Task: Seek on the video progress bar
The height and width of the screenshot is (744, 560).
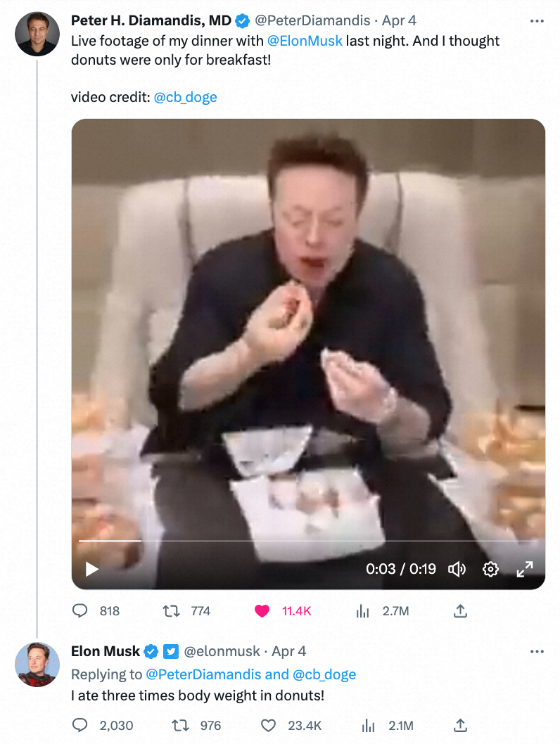Action: [281, 541]
